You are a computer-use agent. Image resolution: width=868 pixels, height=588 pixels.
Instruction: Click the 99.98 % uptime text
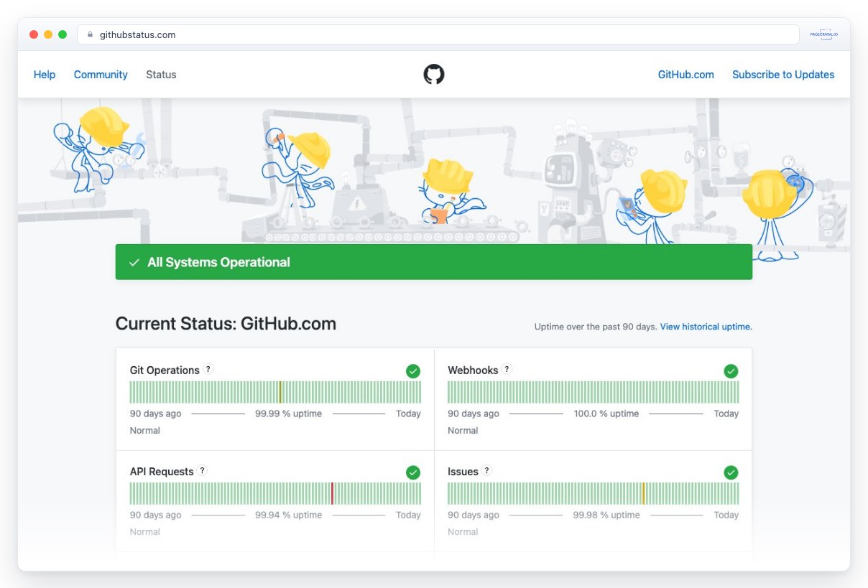click(x=606, y=515)
